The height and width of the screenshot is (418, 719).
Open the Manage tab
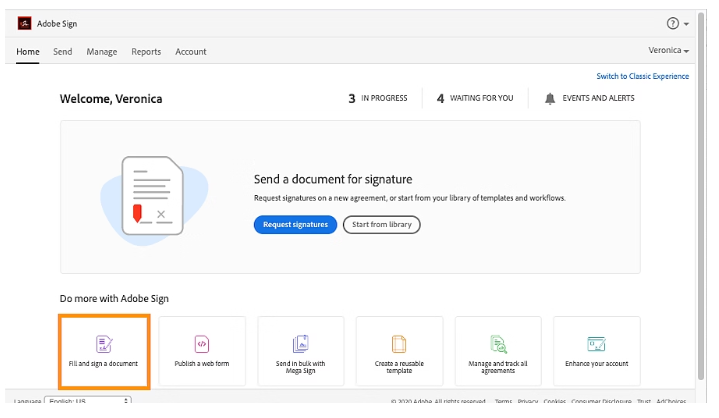coord(101,52)
